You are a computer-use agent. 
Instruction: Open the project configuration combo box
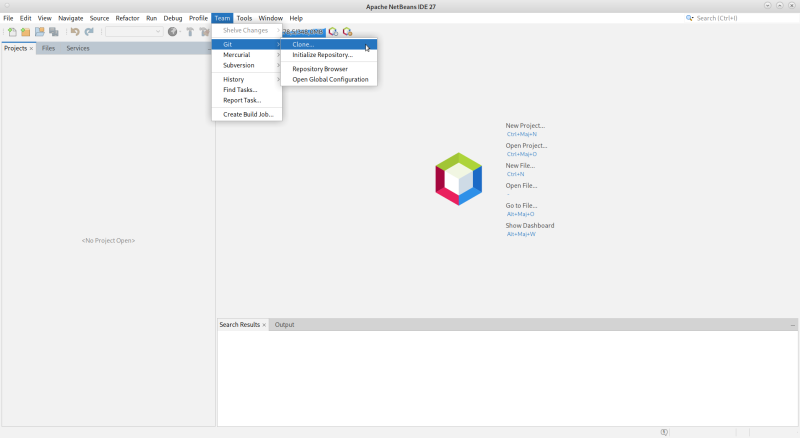pos(134,32)
